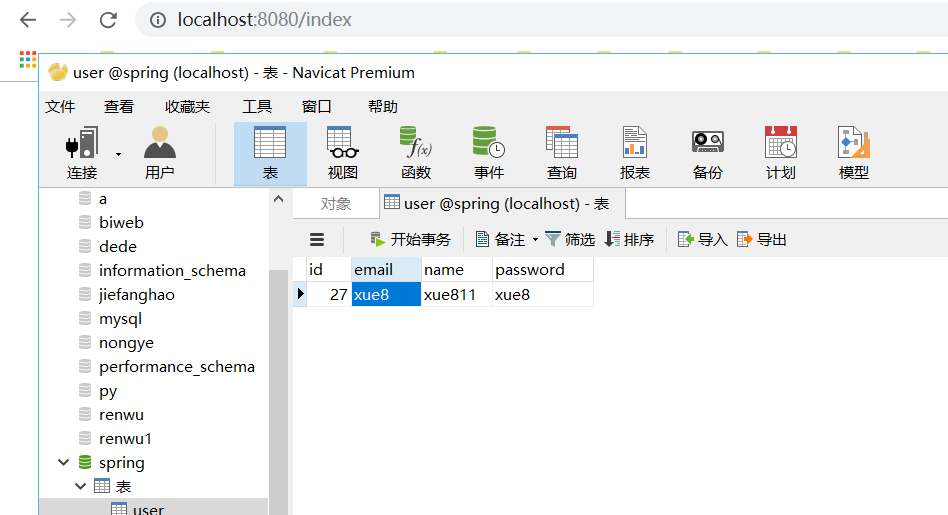Select the user table in tree
Viewport: 948px width, 515px height.
pyautogui.click(x=148, y=510)
